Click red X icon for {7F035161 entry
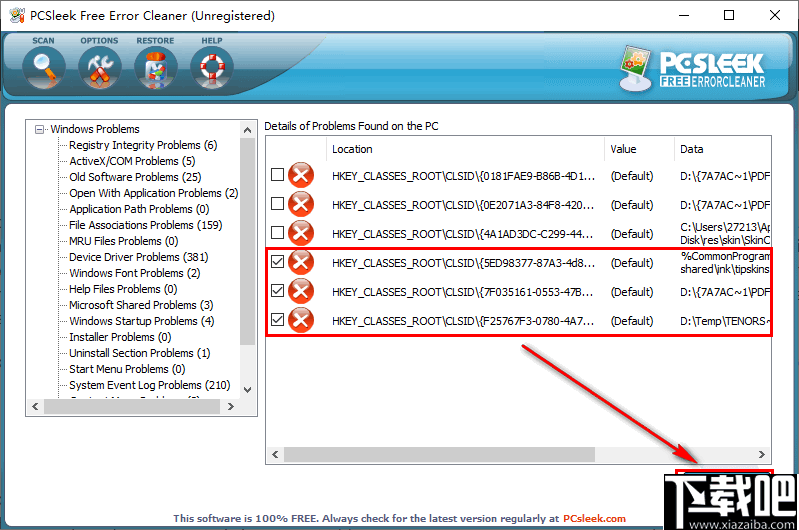 [x=301, y=292]
